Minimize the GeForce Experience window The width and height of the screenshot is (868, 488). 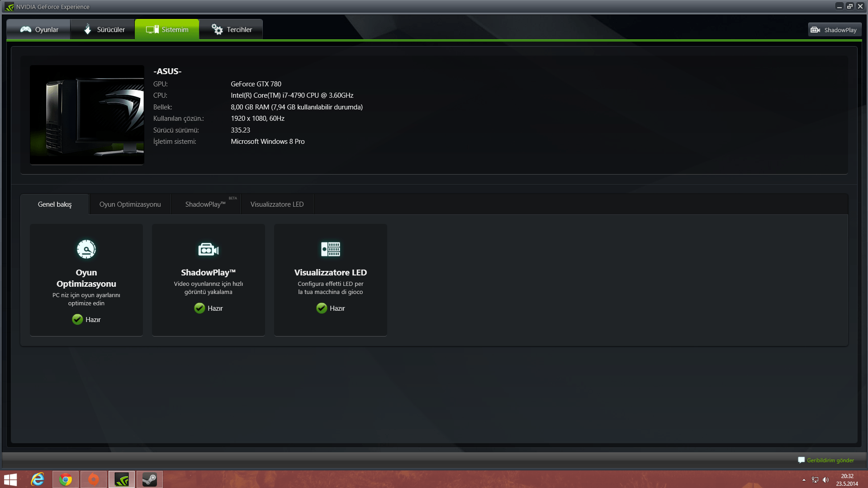(840, 6)
